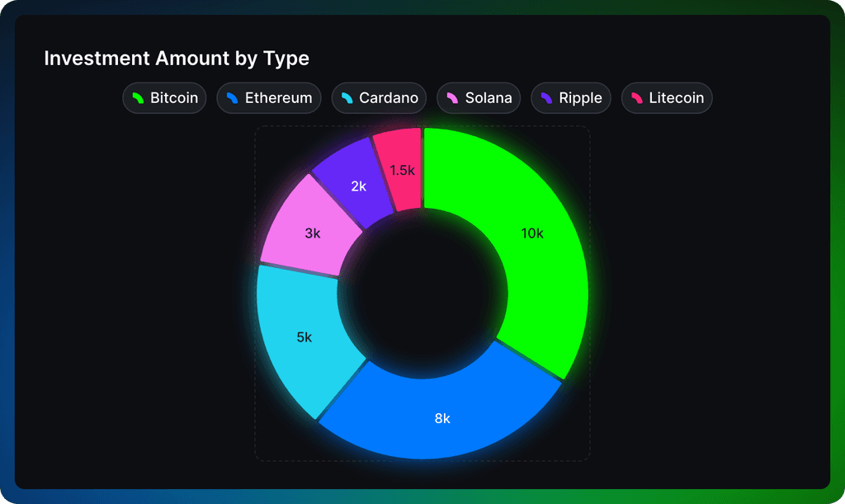This screenshot has height=504, width=845.
Task: Expand the Litecoin legend chip
Action: point(667,97)
